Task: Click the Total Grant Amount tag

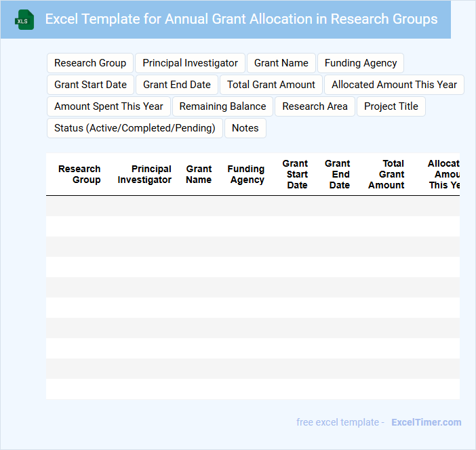Action: point(271,85)
